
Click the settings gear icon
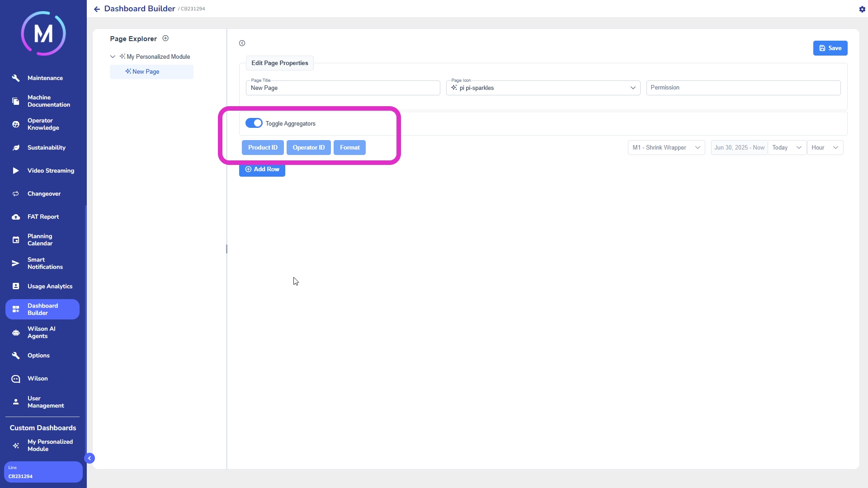[862, 9]
